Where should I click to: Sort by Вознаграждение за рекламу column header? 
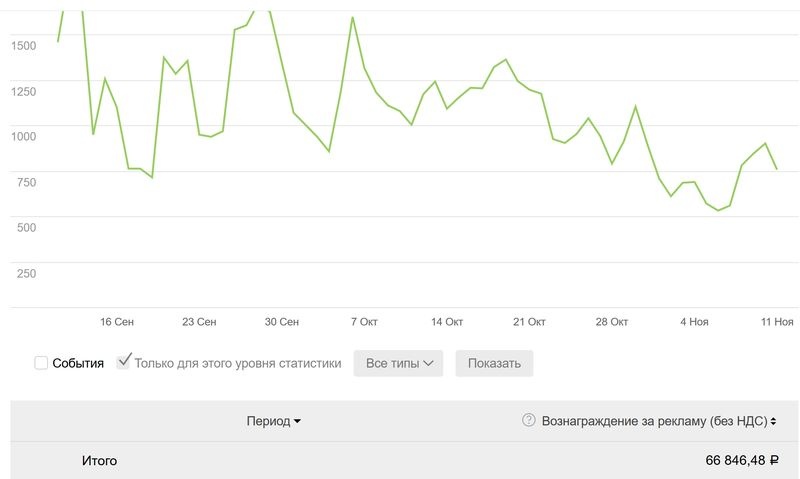pyautogui.click(x=653, y=421)
